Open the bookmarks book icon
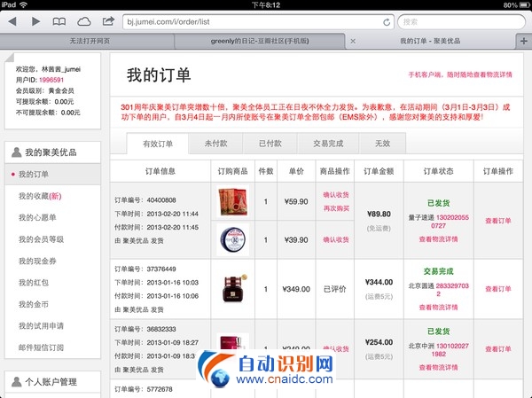The image size is (532, 398). click(x=59, y=21)
